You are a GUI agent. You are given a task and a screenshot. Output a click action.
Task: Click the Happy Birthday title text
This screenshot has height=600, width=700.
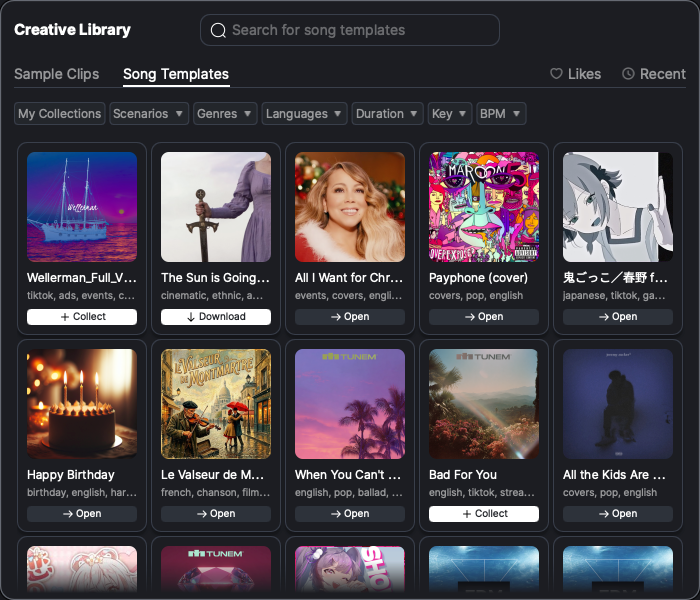71,475
